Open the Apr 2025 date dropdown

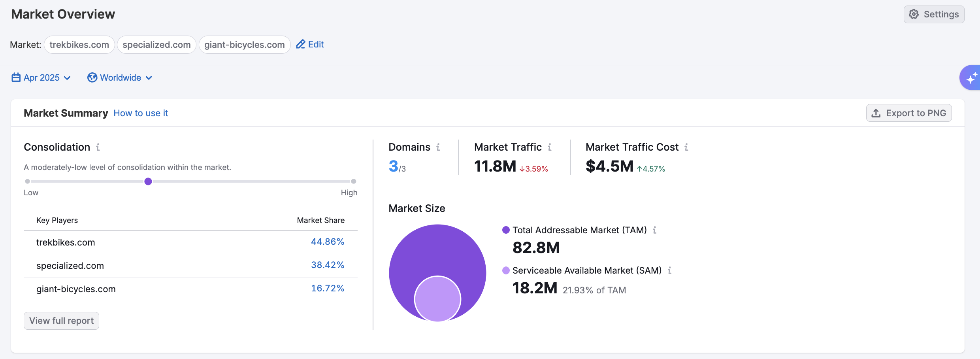(41, 77)
